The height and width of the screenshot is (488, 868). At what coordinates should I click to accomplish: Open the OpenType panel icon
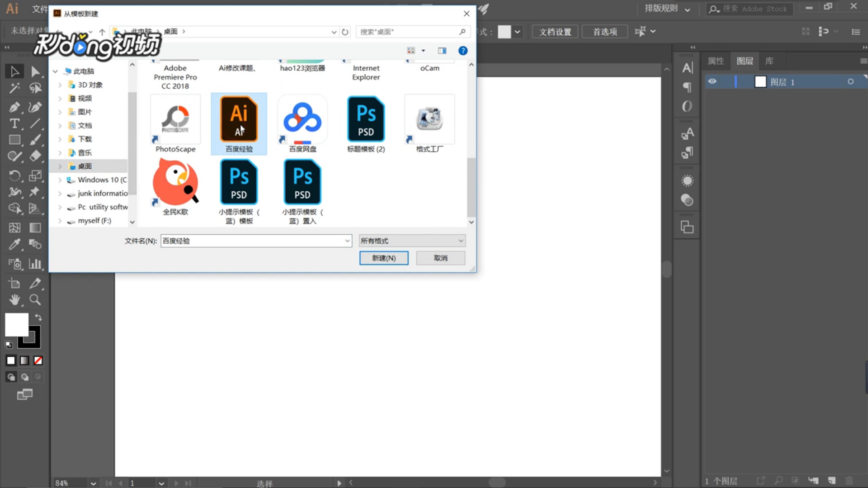(687, 106)
